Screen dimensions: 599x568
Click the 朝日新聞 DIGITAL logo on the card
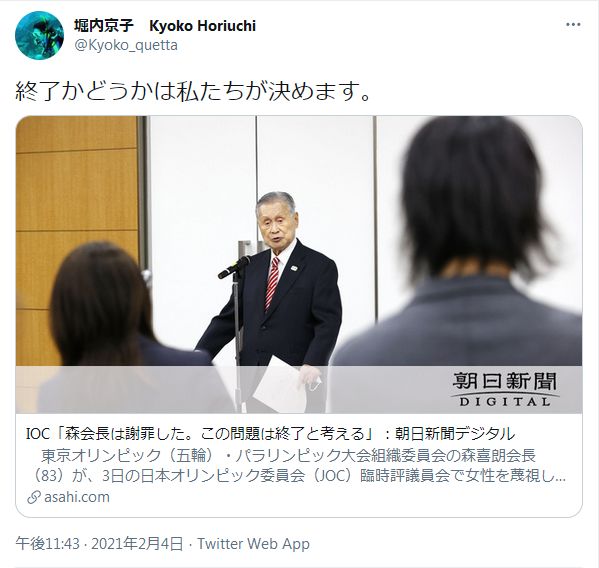point(505,389)
